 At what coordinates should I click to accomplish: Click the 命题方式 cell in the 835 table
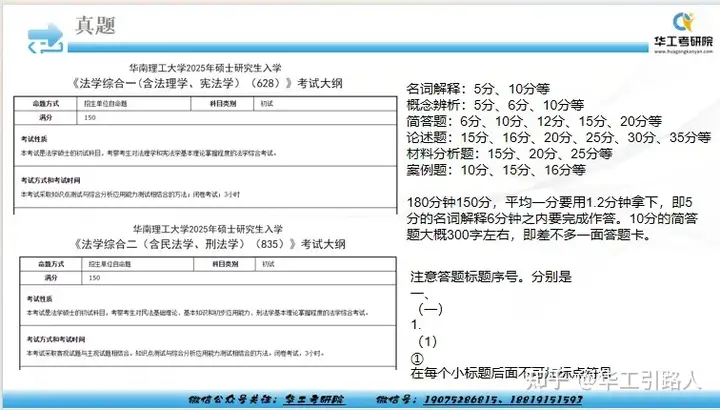(x=51, y=264)
